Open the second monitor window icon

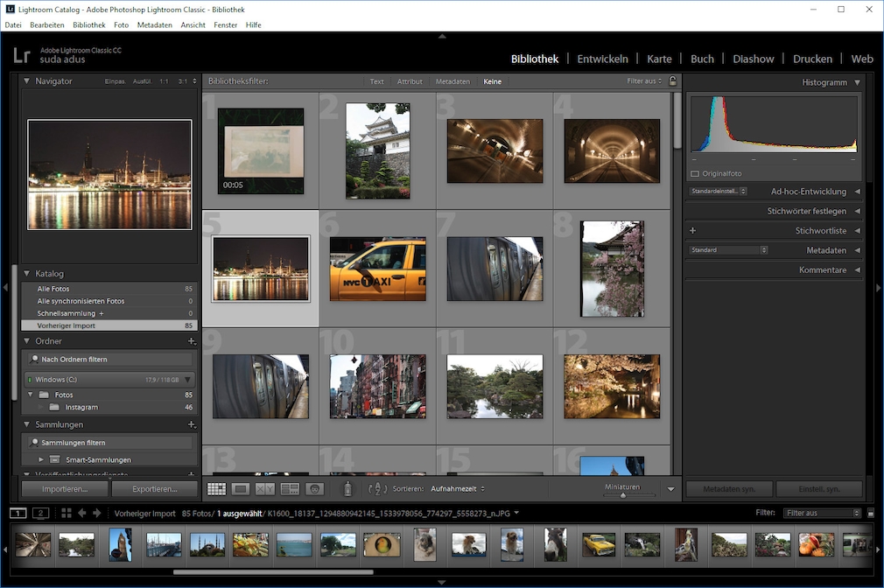tap(39, 513)
